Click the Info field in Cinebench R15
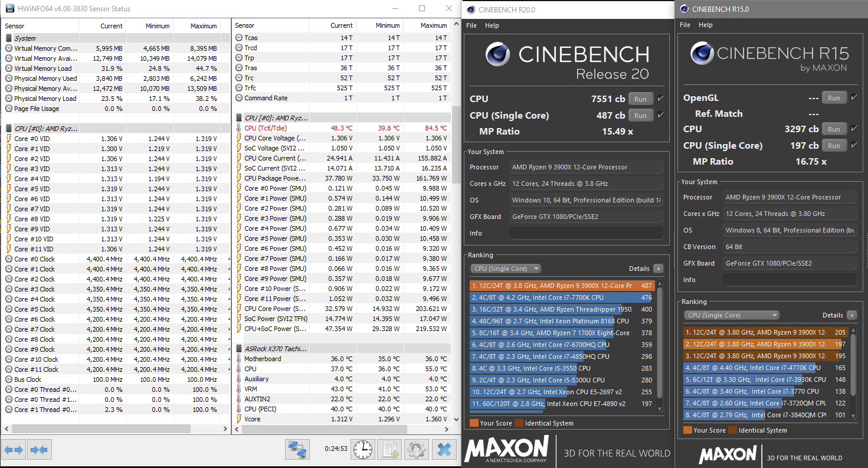 coord(790,280)
